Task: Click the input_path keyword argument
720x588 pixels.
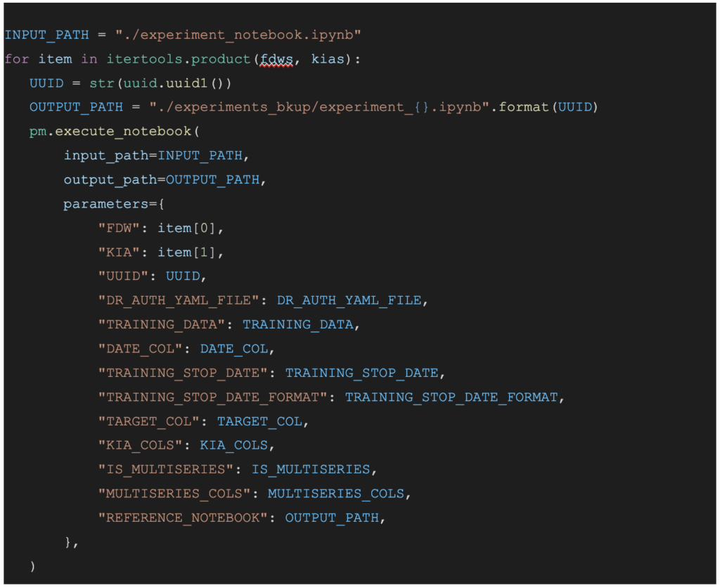Action: [106, 155]
